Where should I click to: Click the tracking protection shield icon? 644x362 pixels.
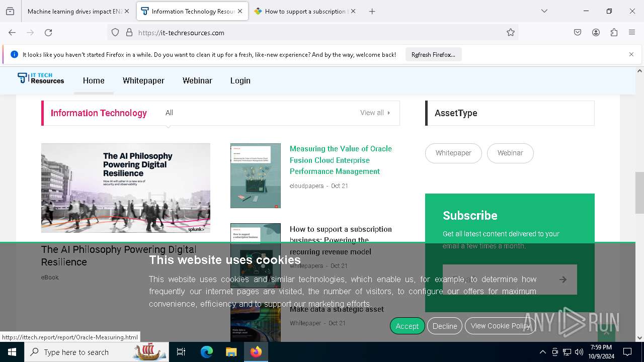115,32
